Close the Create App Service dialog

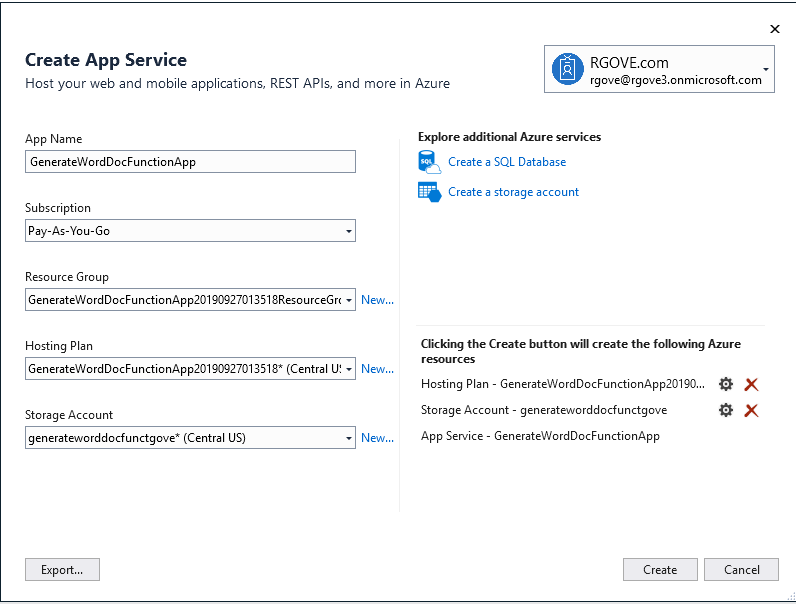775,29
